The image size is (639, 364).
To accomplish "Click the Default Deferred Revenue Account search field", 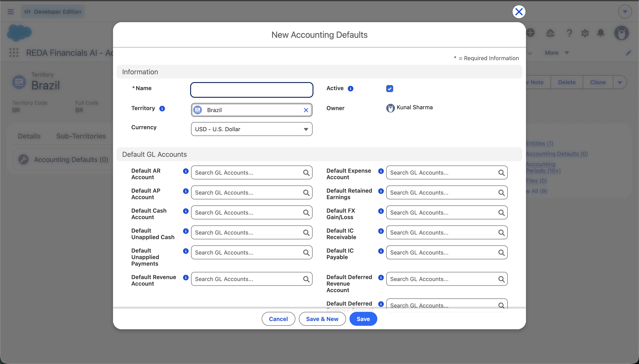I will [x=447, y=279].
